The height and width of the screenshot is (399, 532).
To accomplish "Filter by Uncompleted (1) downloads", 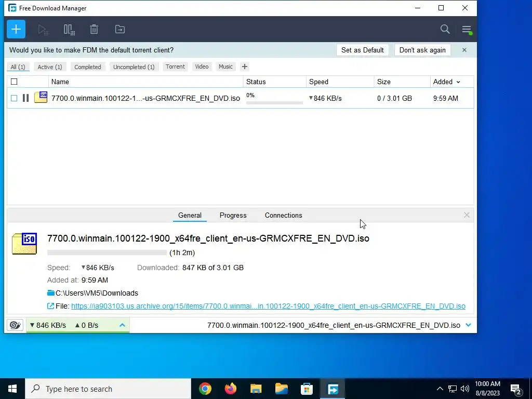I will [134, 67].
